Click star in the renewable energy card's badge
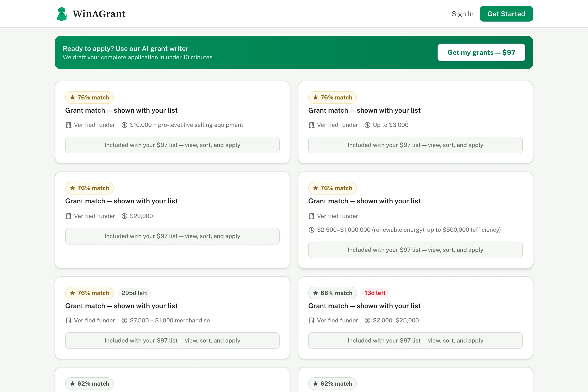Image resolution: width=588 pixels, height=392 pixels. [x=316, y=188]
